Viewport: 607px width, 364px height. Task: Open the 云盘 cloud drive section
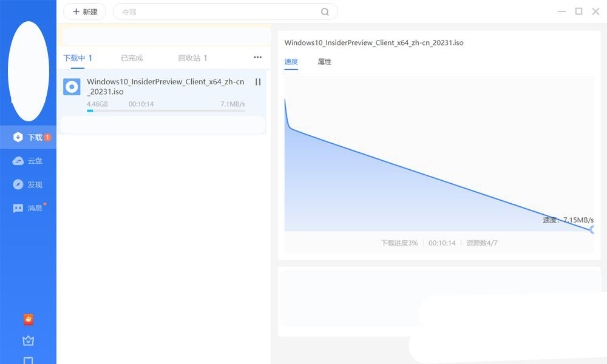click(29, 161)
